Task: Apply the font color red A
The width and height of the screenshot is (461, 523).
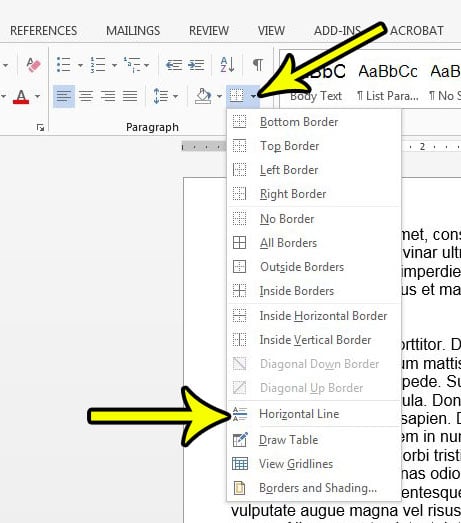Action: point(21,97)
